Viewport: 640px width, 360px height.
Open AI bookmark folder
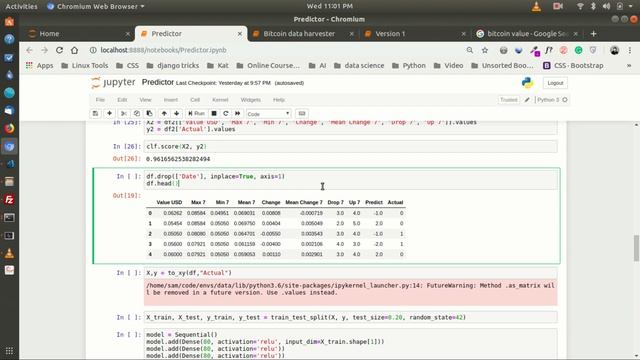click(317, 65)
